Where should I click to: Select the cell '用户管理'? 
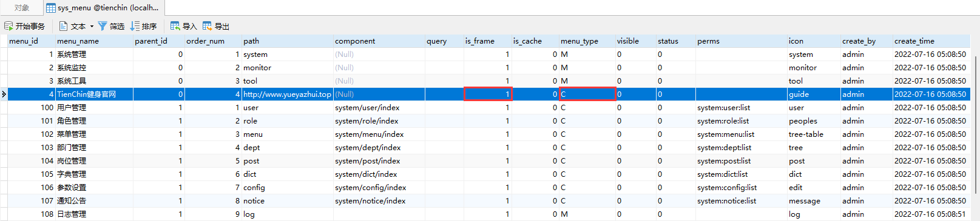click(94, 108)
